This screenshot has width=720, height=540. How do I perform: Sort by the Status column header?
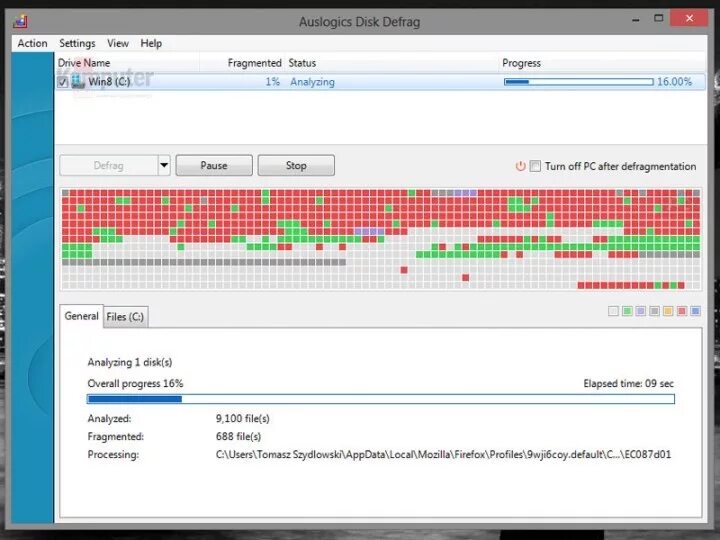(391, 63)
